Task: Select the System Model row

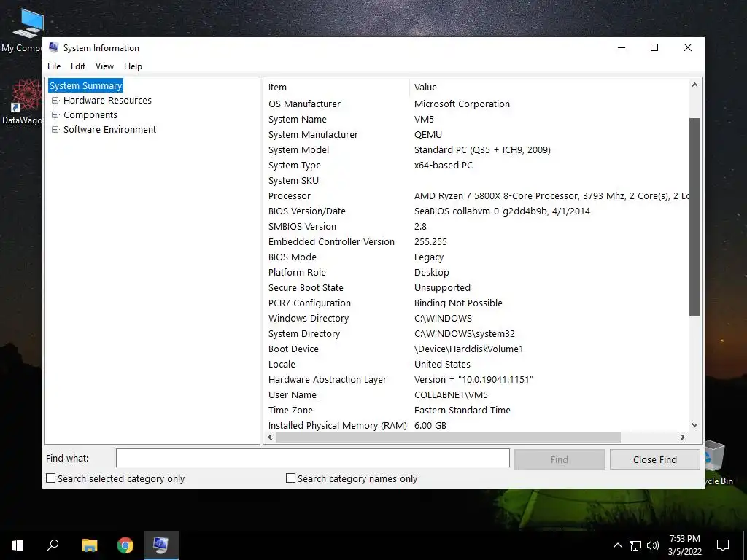Action: [x=477, y=149]
